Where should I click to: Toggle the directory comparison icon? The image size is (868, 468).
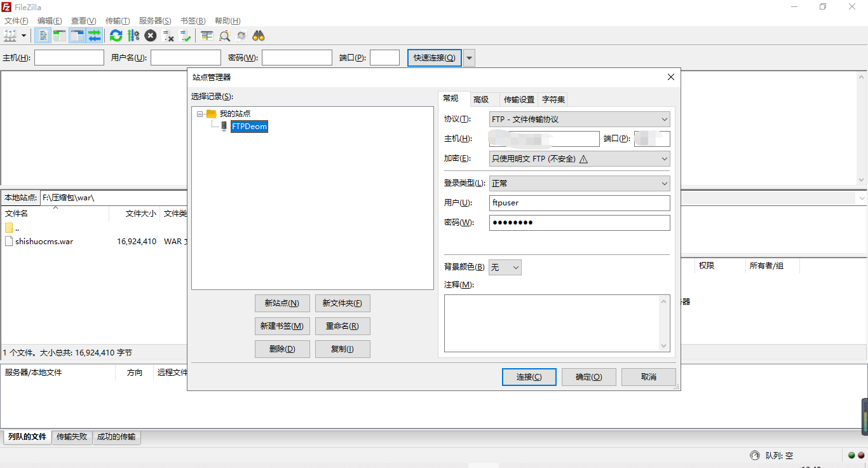click(x=224, y=36)
